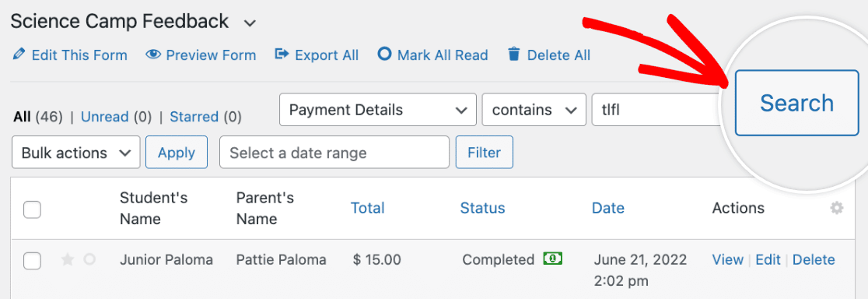Click the green payment icon next to Completed

click(552, 258)
